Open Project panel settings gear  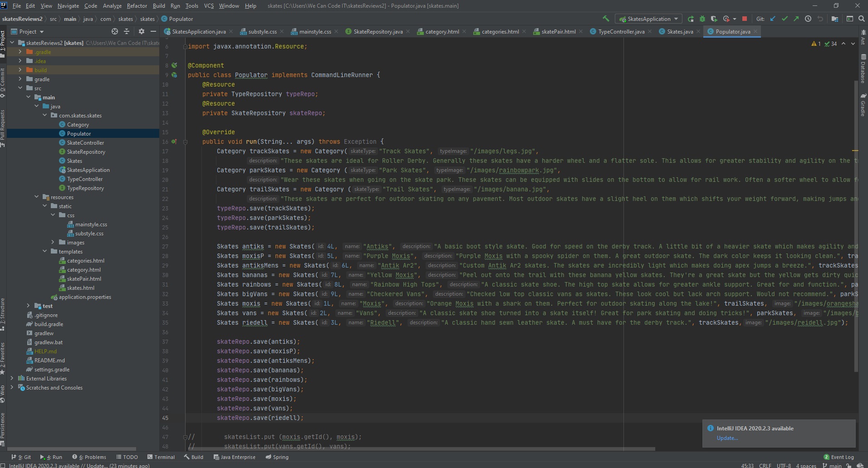pos(142,31)
